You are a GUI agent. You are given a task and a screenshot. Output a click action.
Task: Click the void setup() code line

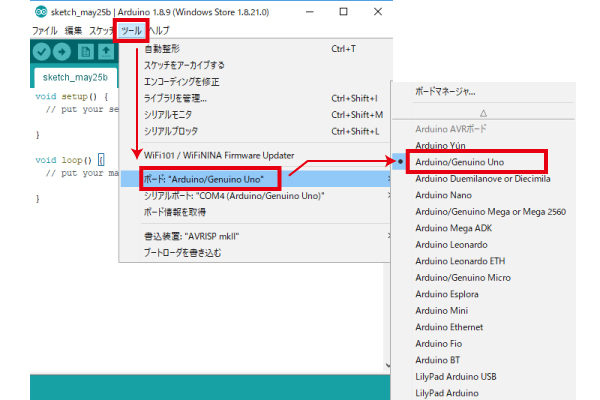click(x=72, y=96)
